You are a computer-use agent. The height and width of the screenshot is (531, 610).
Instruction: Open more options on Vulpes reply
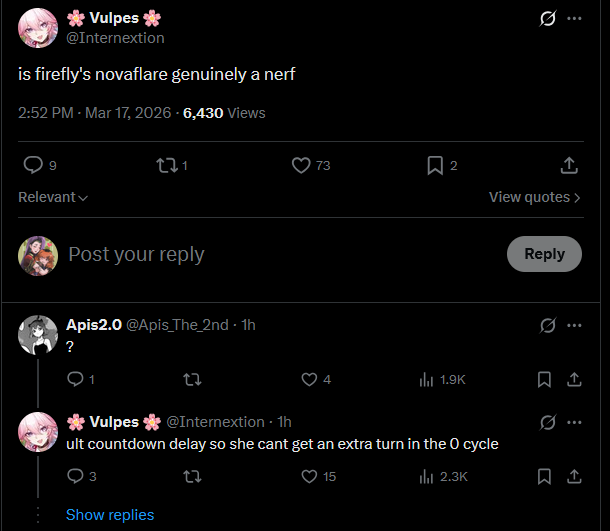(574, 422)
